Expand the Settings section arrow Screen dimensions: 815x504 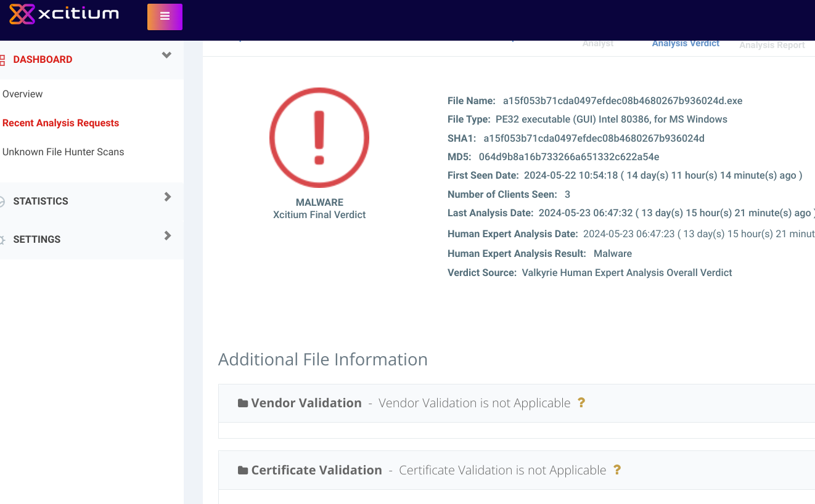168,235
